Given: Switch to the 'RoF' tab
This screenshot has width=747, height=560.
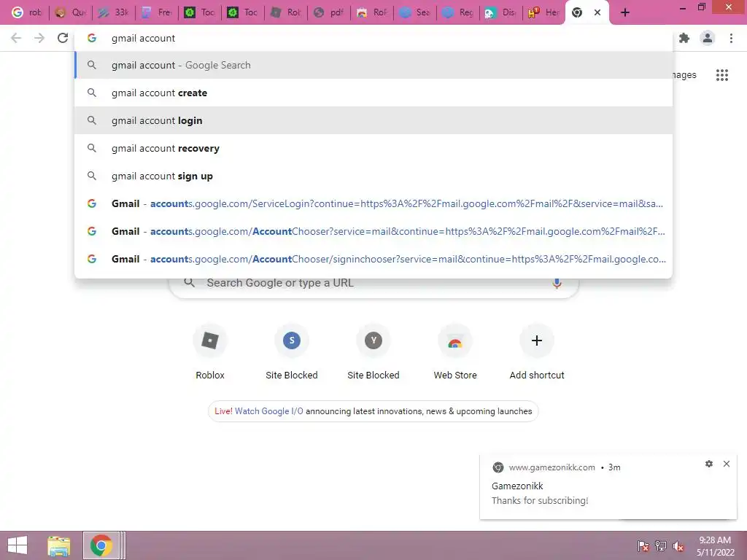Looking at the screenshot, I should point(371,12).
